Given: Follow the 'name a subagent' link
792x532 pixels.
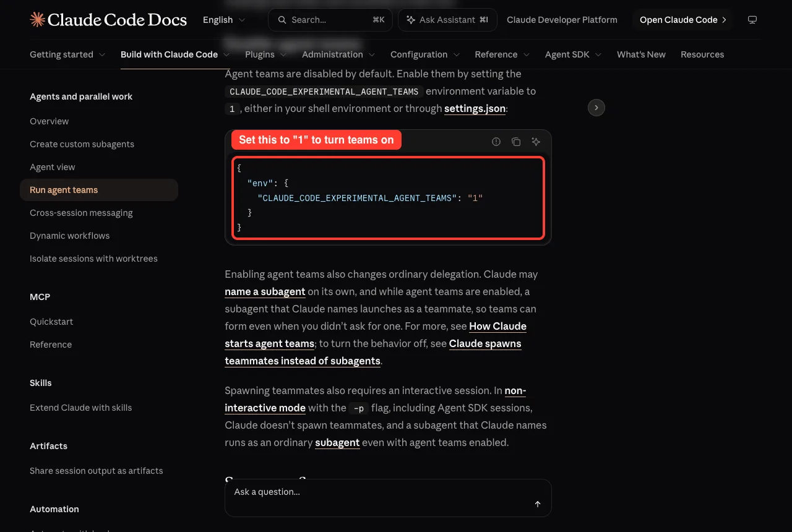Looking at the screenshot, I should [265, 291].
